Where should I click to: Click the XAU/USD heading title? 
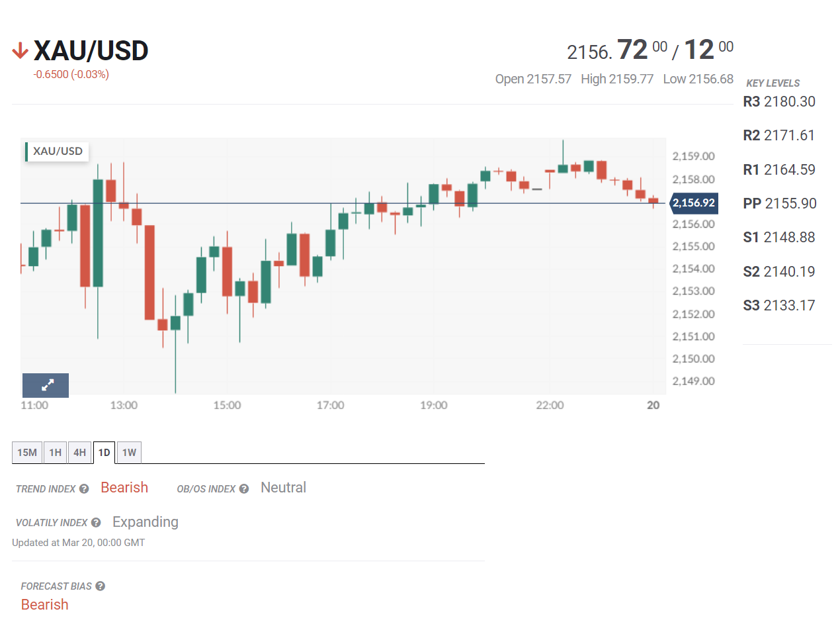point(91,51)
